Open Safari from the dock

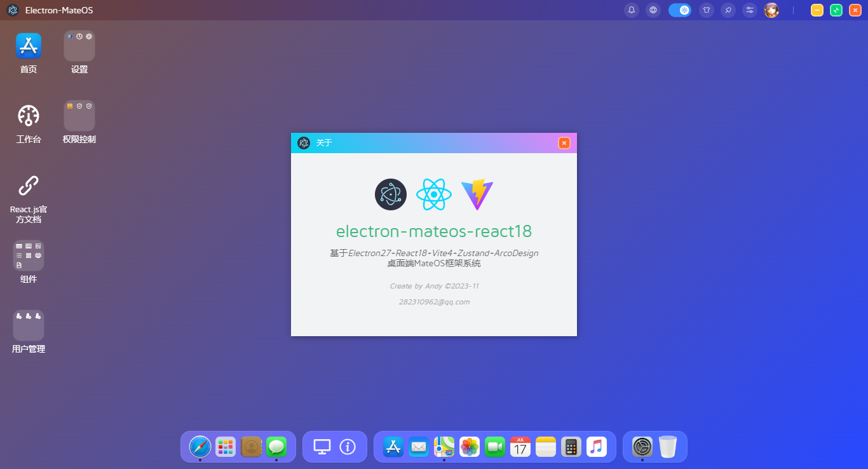[200, 447]
